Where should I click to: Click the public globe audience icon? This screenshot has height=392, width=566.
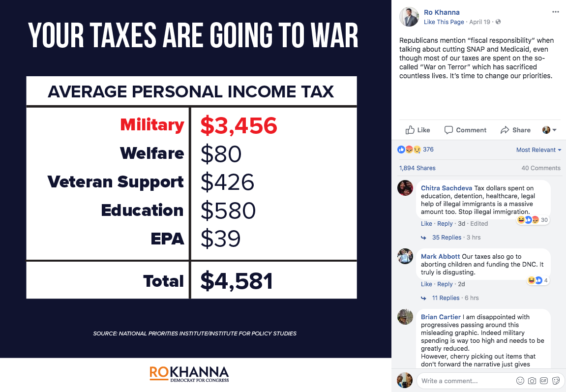pos(498,22)
